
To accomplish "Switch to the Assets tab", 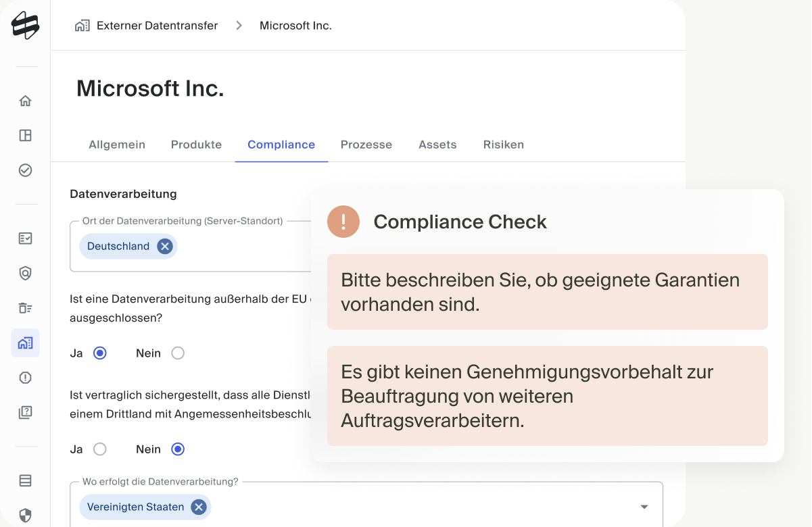I will point(437,145).
